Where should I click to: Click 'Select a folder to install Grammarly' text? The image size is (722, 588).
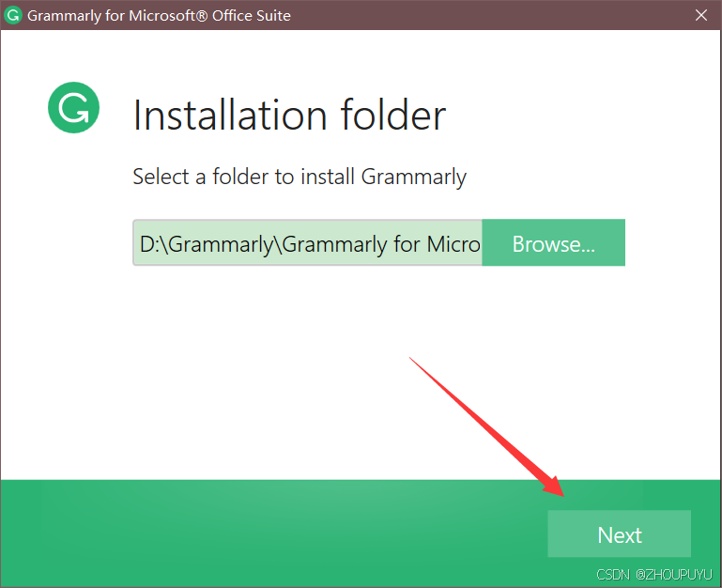(x=300, y=177)
